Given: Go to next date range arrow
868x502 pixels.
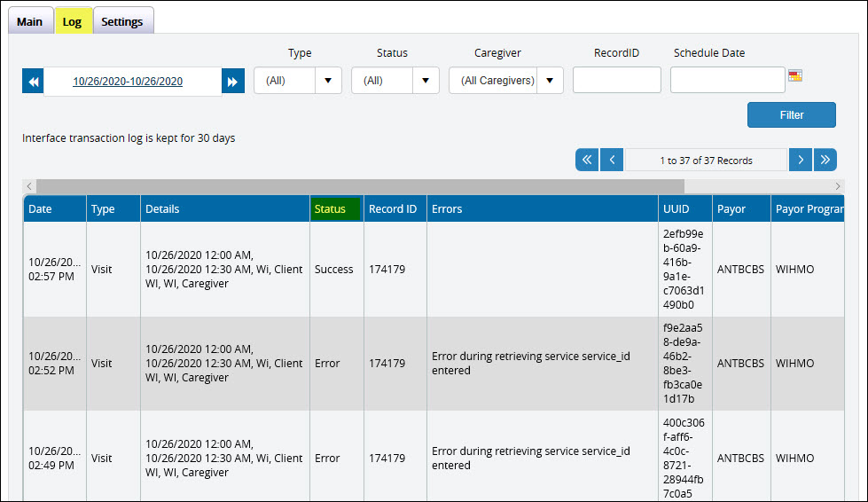Looking at the screenshot, I should [233, 82].
